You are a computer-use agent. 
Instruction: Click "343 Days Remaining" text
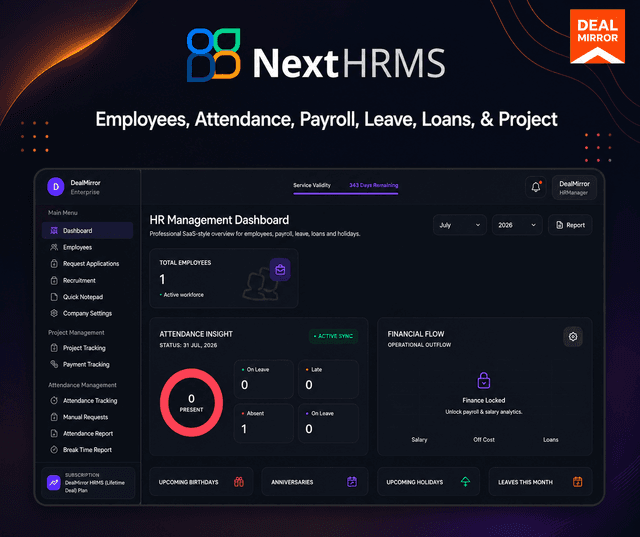(x=373, y=185)
